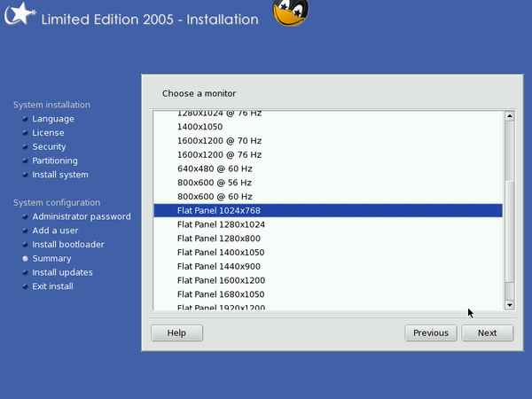Screen dimensions: 532x399
Task: Click the Next button
Action: tap(487, 332)
